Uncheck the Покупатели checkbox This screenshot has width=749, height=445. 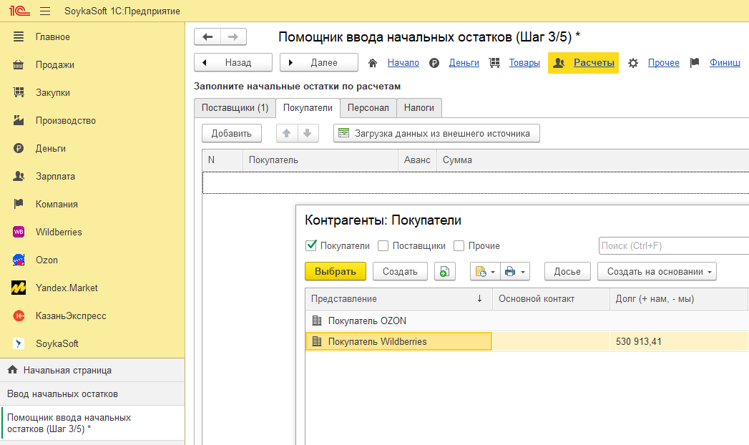pyautogui.click(x=312, y=246)
